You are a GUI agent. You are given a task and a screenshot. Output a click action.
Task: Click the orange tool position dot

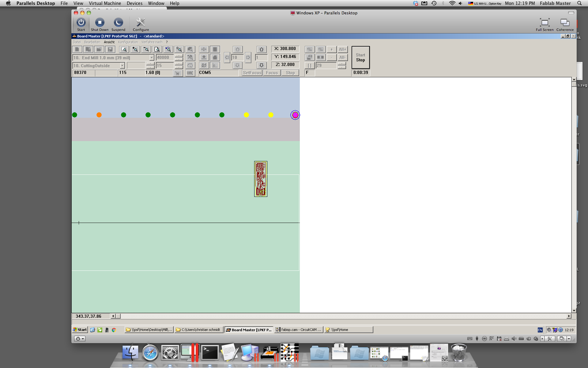tap(99, 115)
